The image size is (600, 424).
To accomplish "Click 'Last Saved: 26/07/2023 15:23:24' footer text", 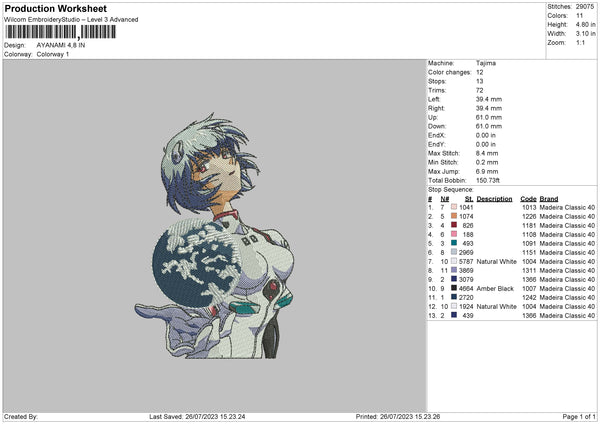I will tap(197, 417).
